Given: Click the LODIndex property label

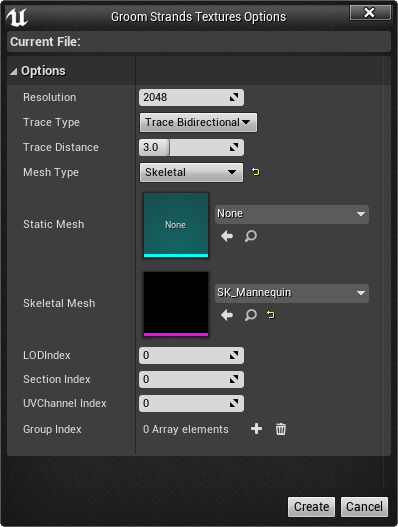Looking at the screenshot, I should pos(47,355).
